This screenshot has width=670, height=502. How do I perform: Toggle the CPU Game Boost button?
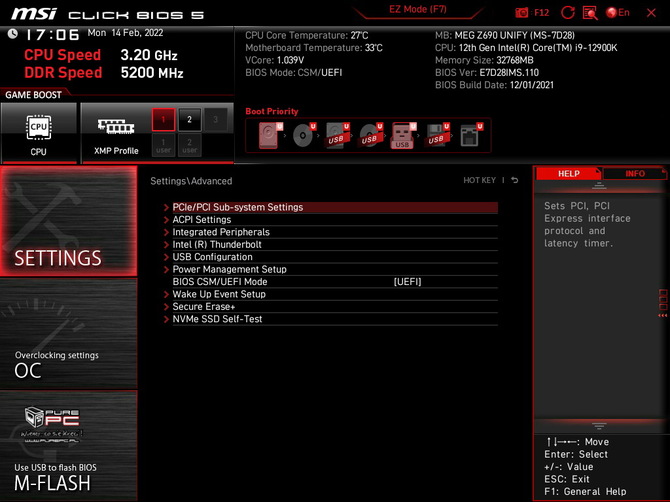pos(38,133)
